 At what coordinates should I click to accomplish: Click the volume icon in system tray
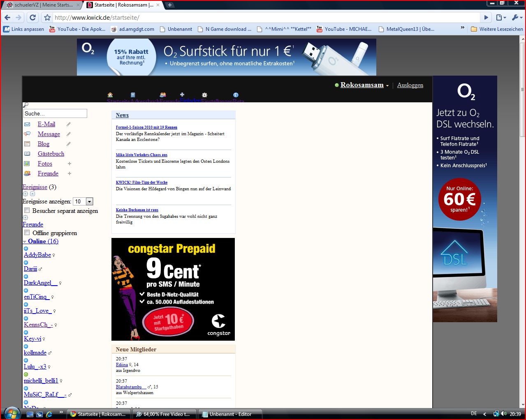(504, 414)
